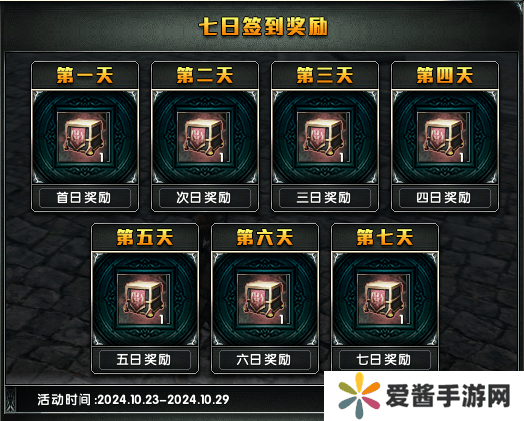
Task: Claim the 首日奖励 button
Action: tap(85, 198)
